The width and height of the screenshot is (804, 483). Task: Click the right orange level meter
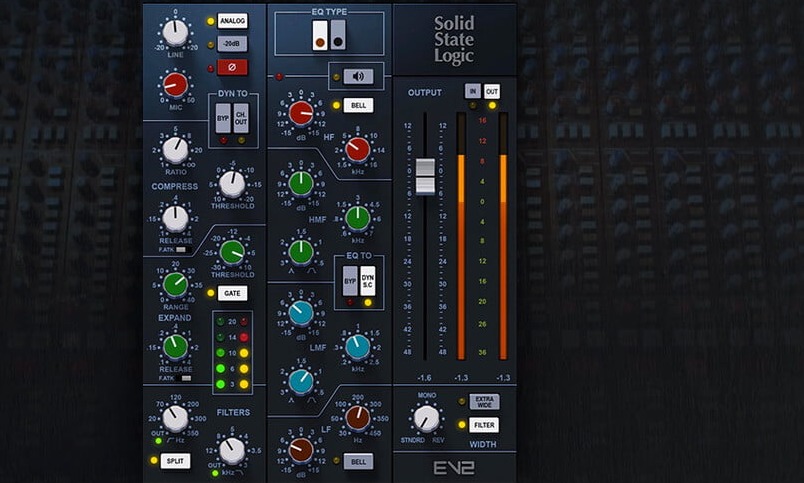(x=503, y=236)
